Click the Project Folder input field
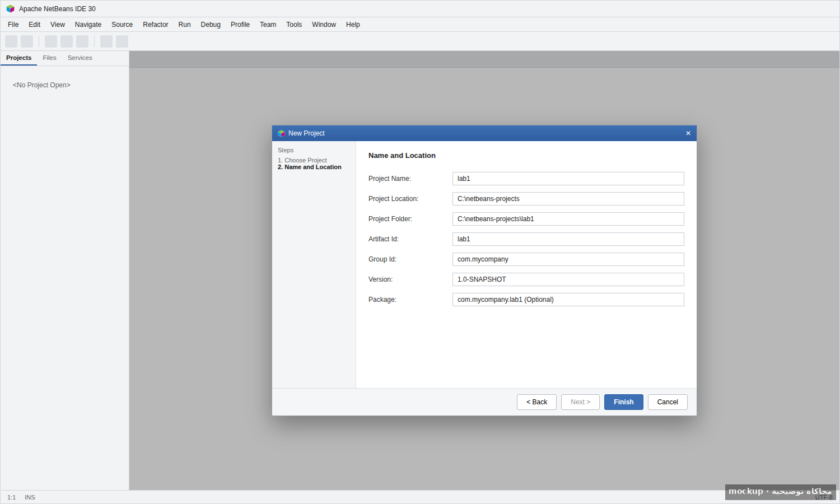Viewport: 840px width, 504px height. coord(568,219)
